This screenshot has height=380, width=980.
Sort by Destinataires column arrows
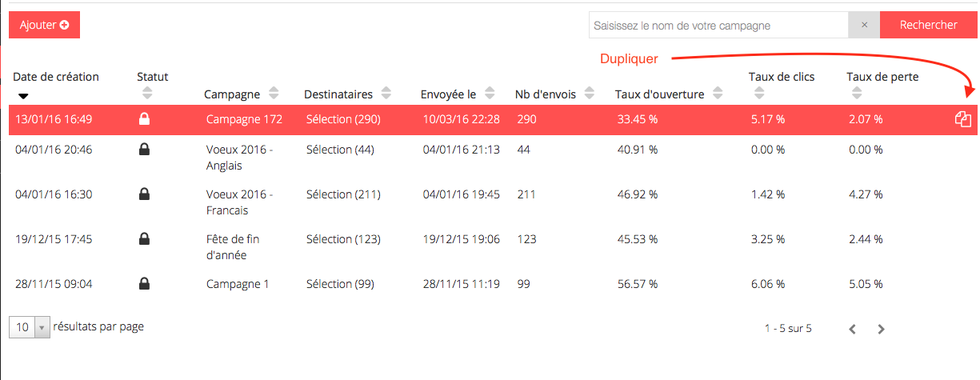click(x=386, y=94)
